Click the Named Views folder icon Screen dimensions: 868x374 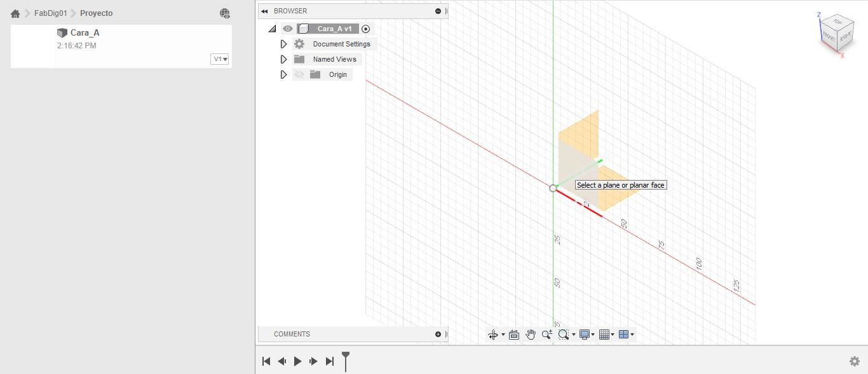tap(299, 59)
